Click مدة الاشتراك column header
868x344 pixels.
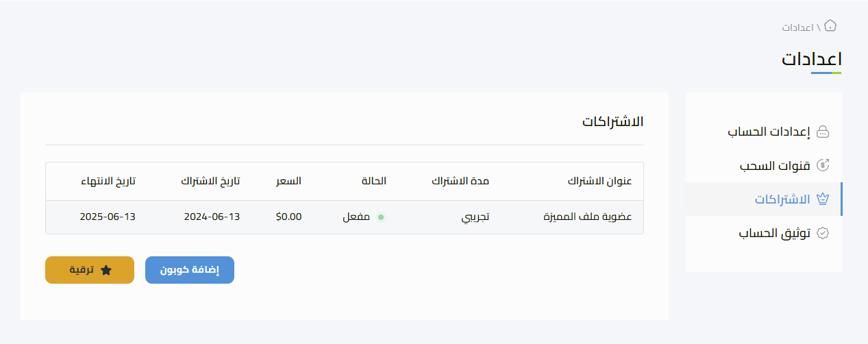[460, 182]
